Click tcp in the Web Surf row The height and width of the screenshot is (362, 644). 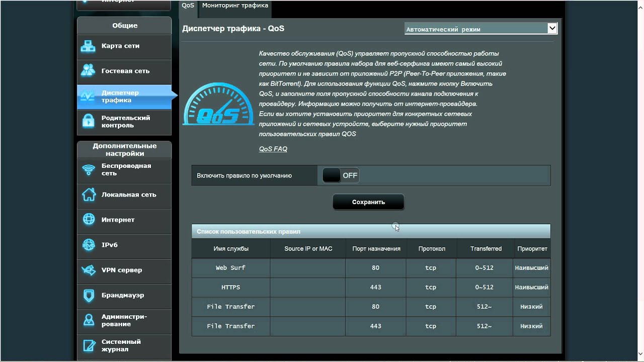coord(431,268)
